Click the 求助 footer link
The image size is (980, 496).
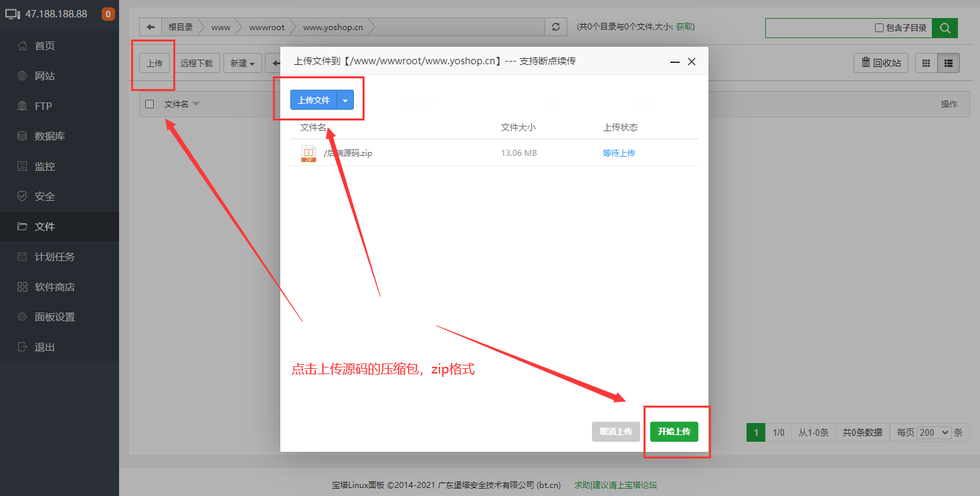tap(582, 485)
